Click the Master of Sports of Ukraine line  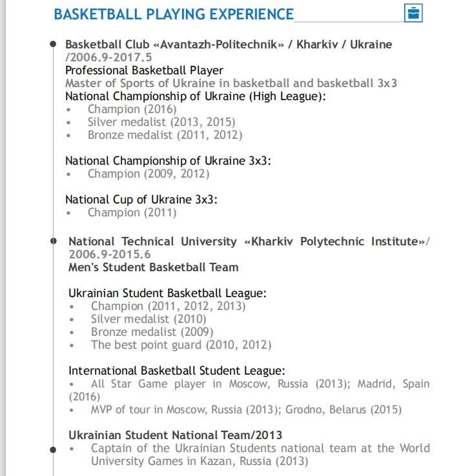231,83
